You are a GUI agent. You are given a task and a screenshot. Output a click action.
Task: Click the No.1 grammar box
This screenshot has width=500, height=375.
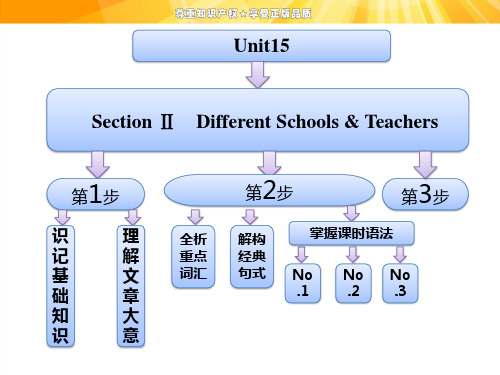(303, 283)
